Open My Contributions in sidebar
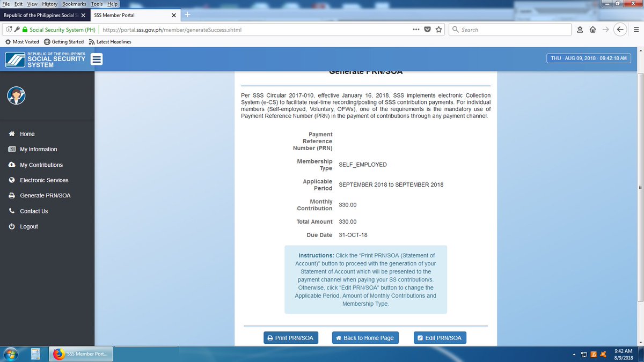Screen dimensions: 644x362 coord(41,165)
